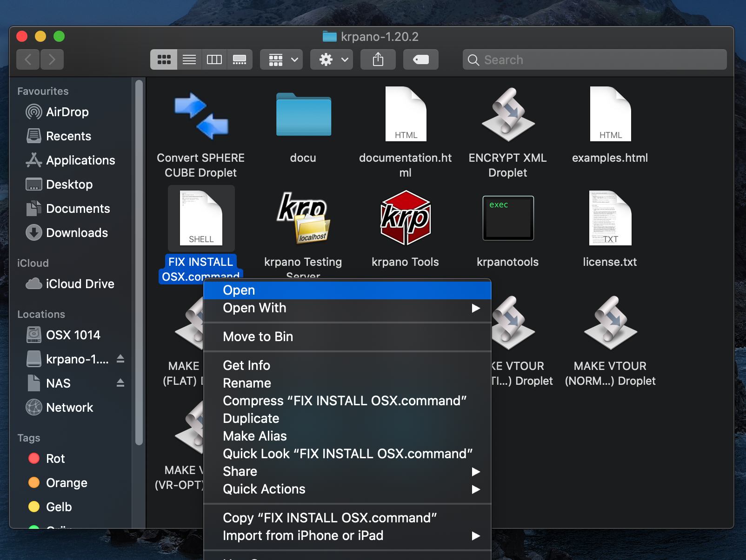Viewport: 746px width, 560px height.
Task: Click the red Rot tag
Action: tap(55, 459)
